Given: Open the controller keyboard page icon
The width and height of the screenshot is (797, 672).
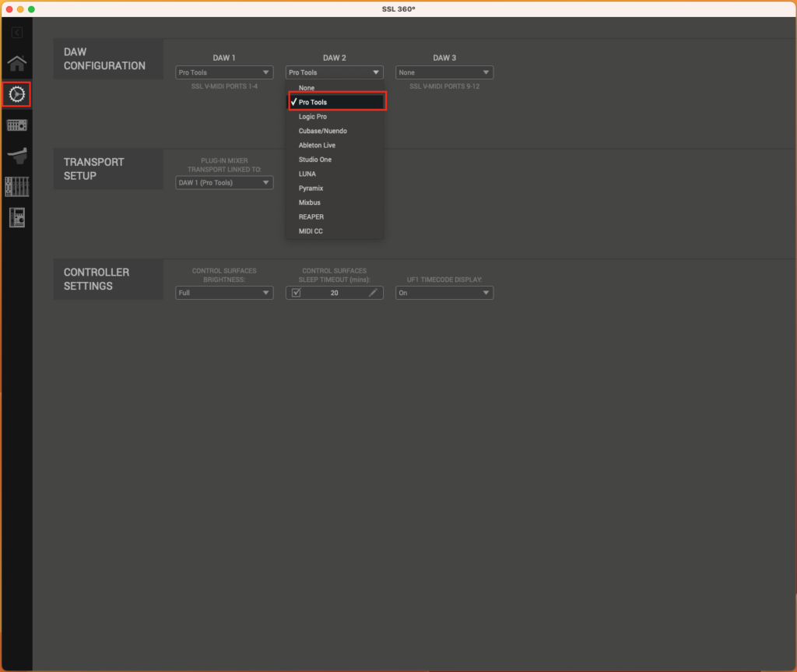Looking at the screenshot, I should point(17,125).
